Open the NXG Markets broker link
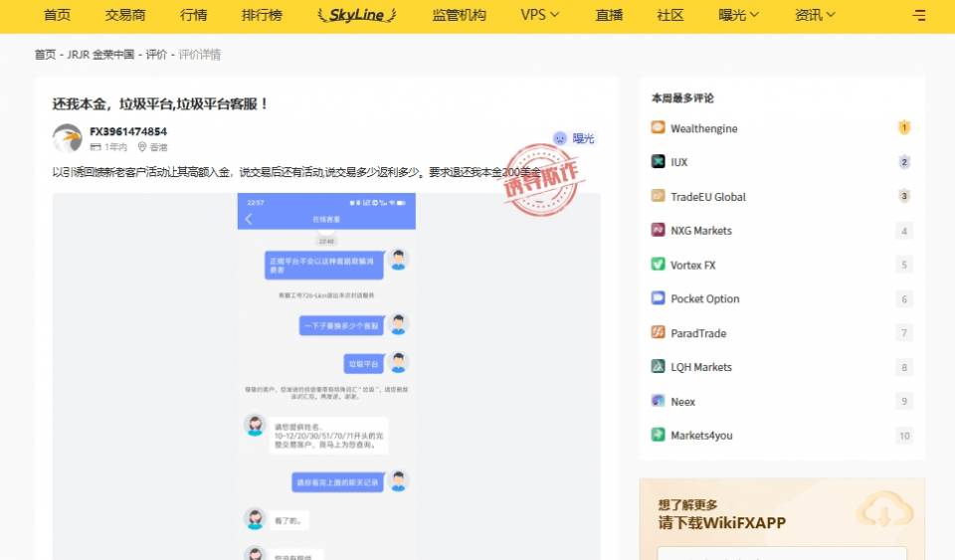Image resolution: width=955 pixels, height=560 pixels. (x=701, y=231)
